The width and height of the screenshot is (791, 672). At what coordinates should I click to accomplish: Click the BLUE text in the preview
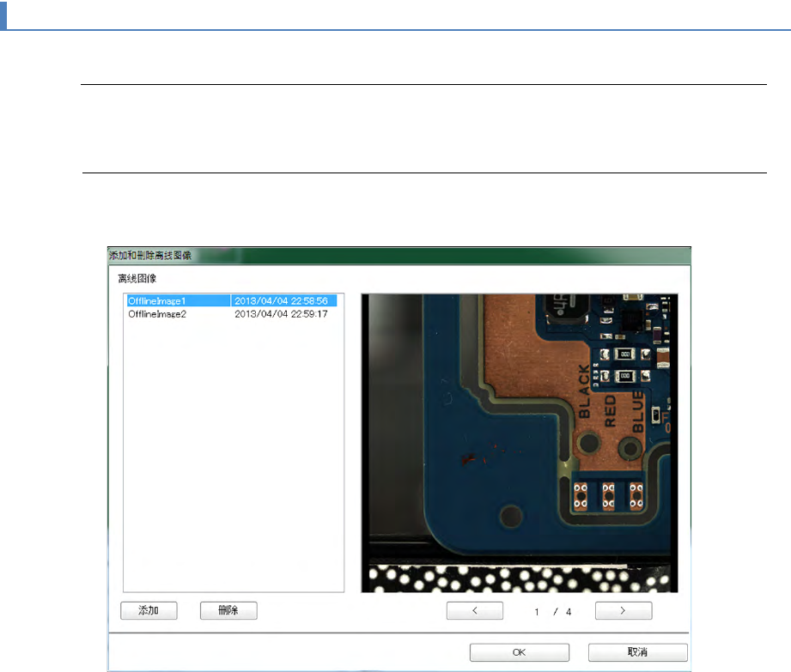point(637,411)
